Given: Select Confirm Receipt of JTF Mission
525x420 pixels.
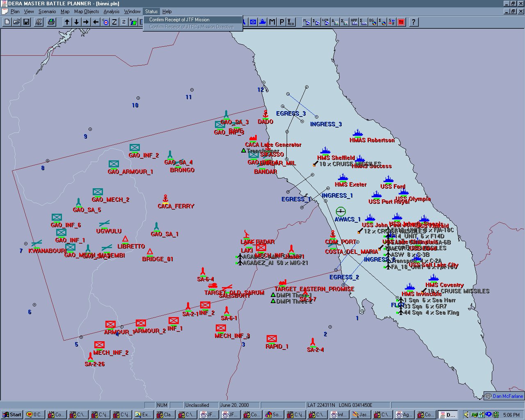Looking at the screenshot, I should [x=179, y=20].
